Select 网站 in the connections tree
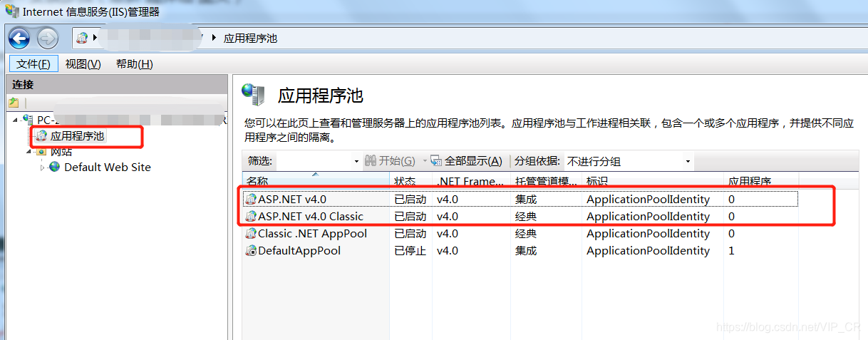 tap(61, 151)
